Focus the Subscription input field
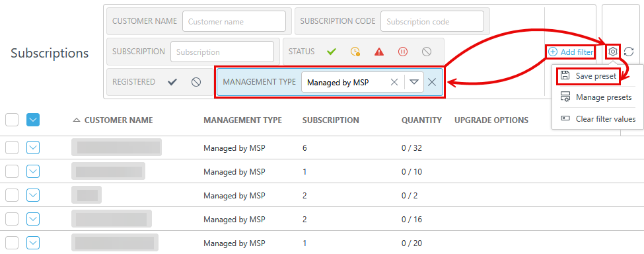 (222, 52)
